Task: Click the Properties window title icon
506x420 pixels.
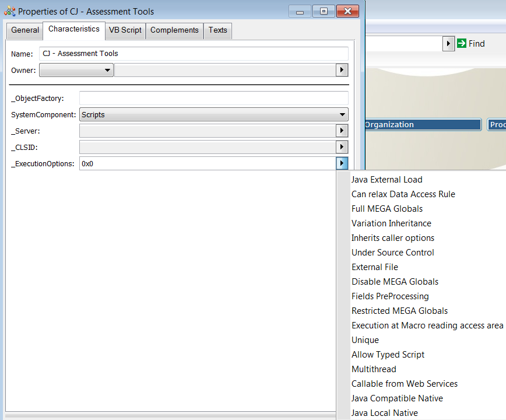Action: (x=10, y=11)
